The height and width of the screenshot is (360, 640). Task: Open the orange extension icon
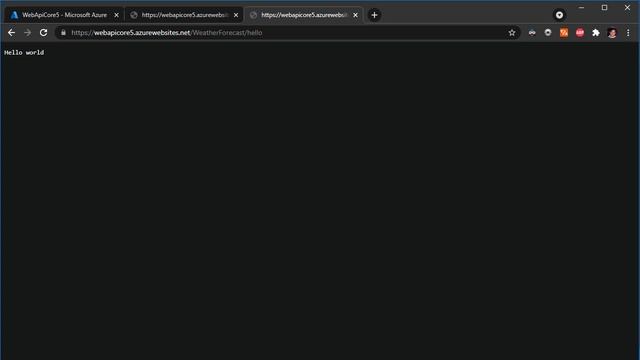(564, 33)
